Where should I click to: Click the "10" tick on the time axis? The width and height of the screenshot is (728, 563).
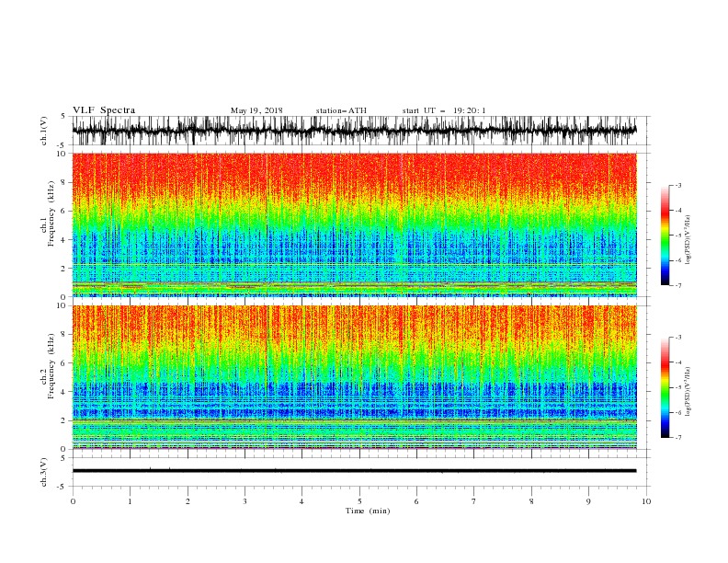(646, 501)
